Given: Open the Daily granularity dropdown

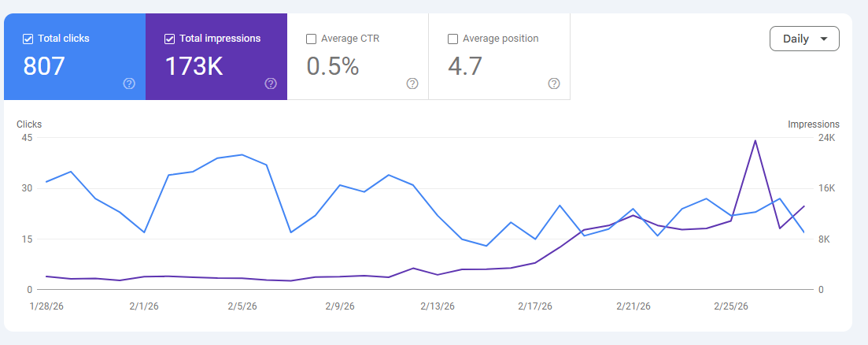Looking at the screenshot, I should coord(804,39).
